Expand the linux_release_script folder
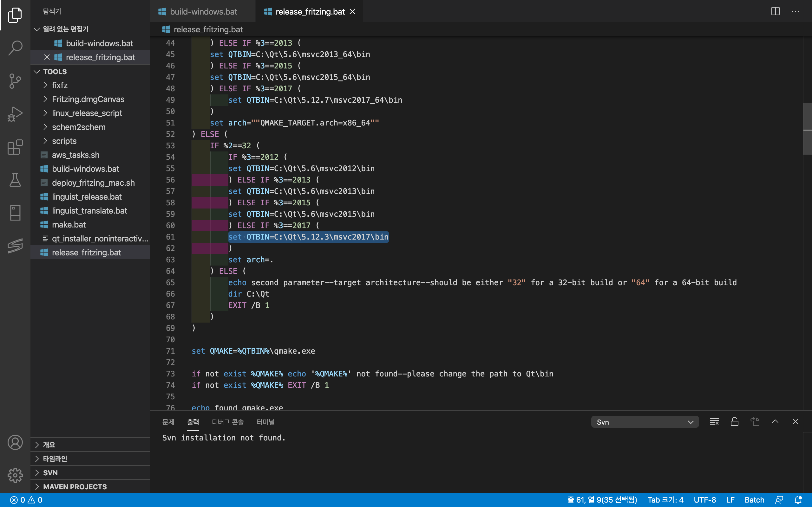The image size is (812, 507). (87, 113)
